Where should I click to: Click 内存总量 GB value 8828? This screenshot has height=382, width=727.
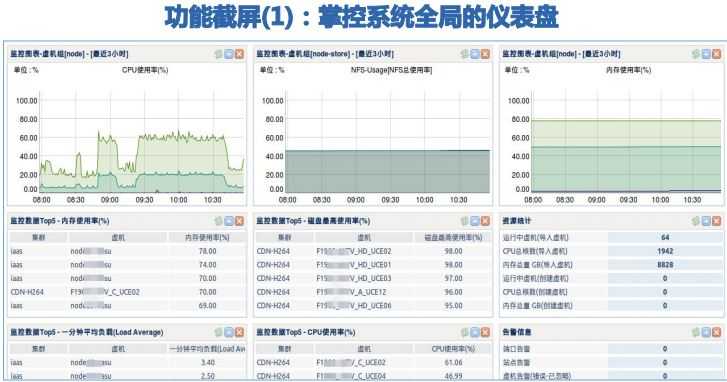click(x=665, y=265)
